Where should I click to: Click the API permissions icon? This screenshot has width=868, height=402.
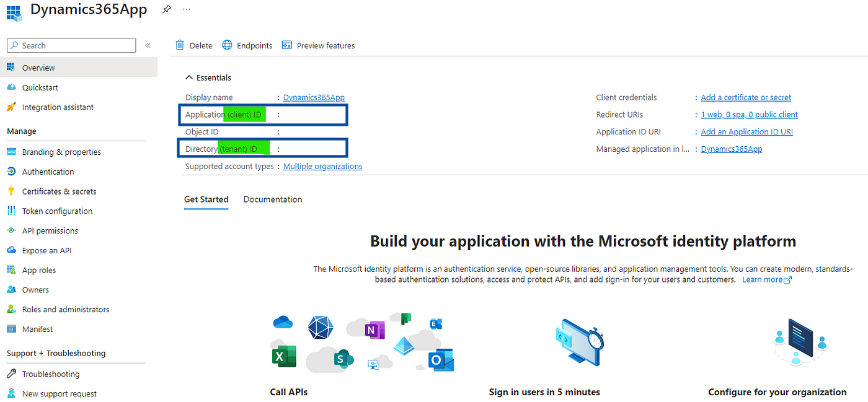pyautogui.click(x=11, y=230)
